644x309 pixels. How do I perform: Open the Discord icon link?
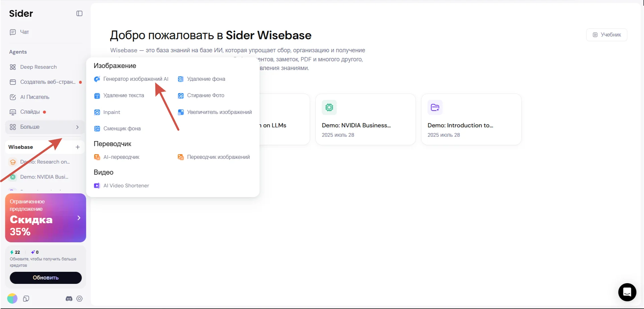[x=69, y=299]
